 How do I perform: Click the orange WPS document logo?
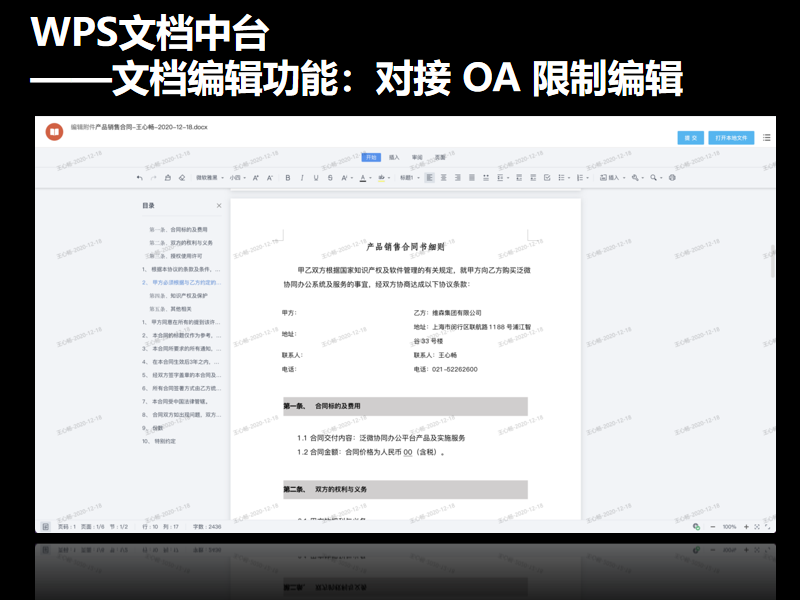pos(54,132)
